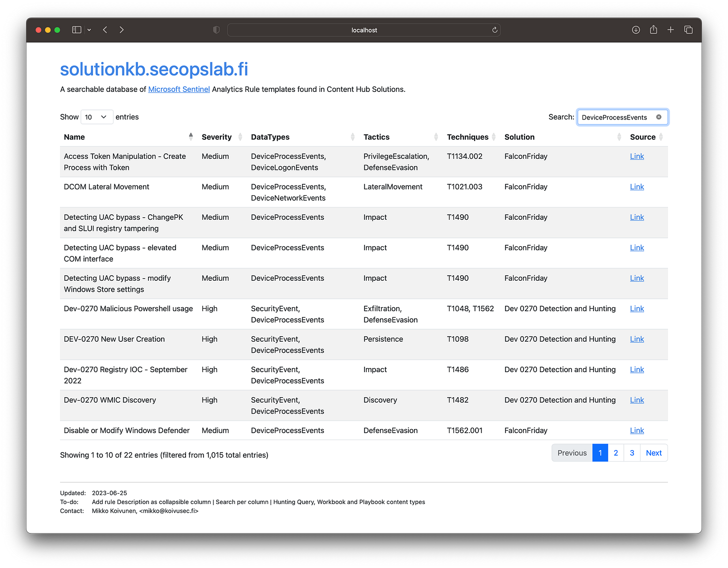Sort table by Techniques column
Screen dimensions: 728x568
point(471,137)
